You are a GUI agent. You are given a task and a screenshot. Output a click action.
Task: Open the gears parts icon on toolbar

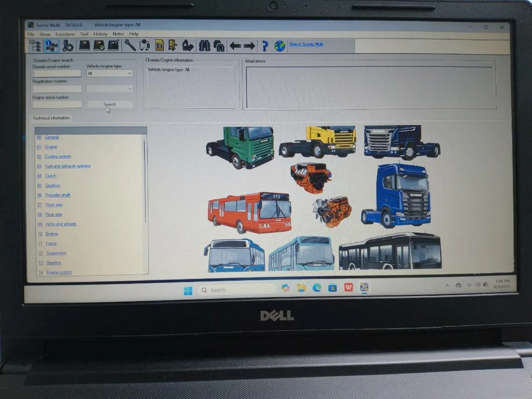pos(68,45)
